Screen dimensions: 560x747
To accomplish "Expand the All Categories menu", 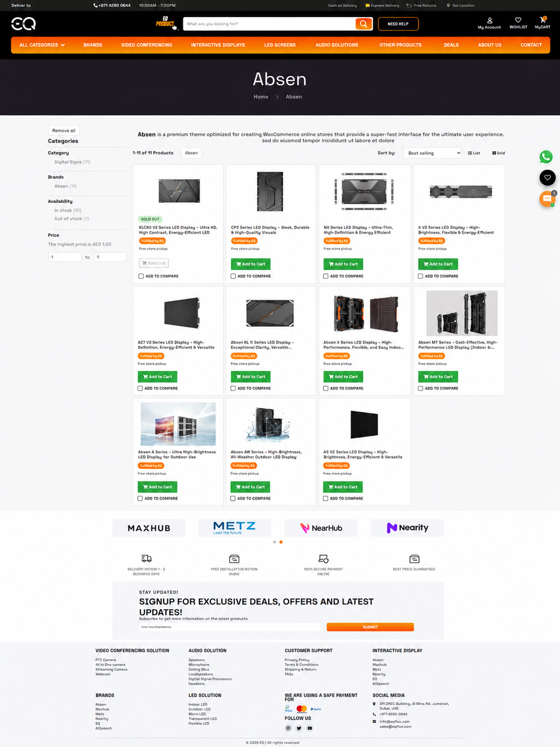I will [x=42, y=45].
